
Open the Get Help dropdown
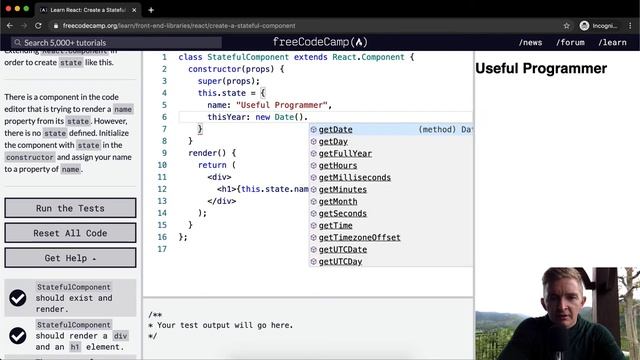pyautogui.click(x=70, y=258)
